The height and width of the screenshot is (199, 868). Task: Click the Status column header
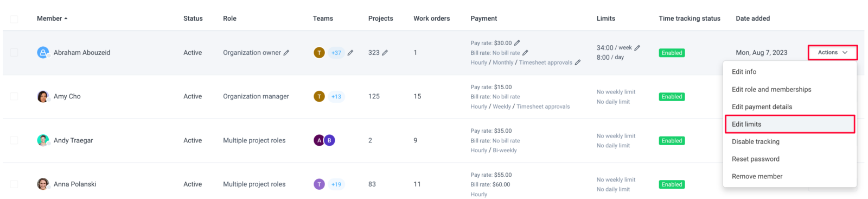pos(193,18)
